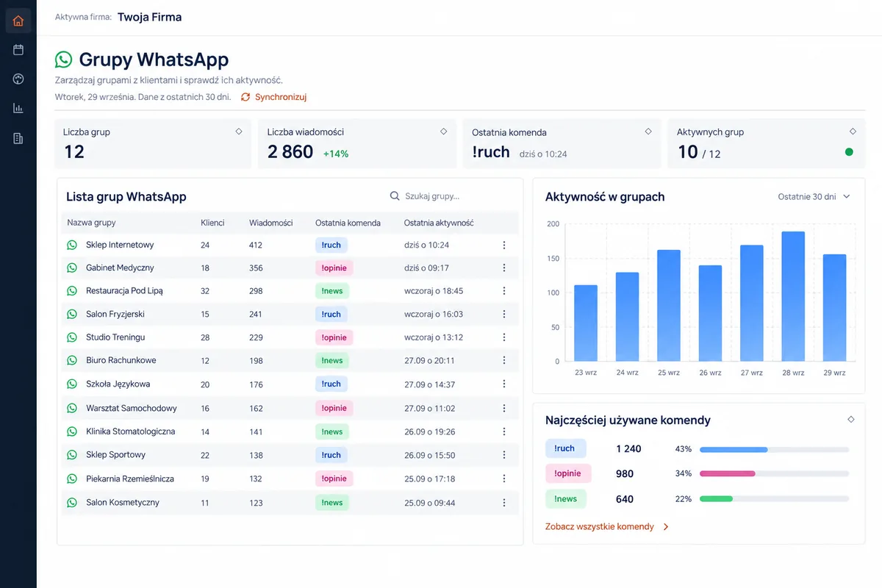Open the three-dot menu for Salon Fryzjerski

pos(504,314)
